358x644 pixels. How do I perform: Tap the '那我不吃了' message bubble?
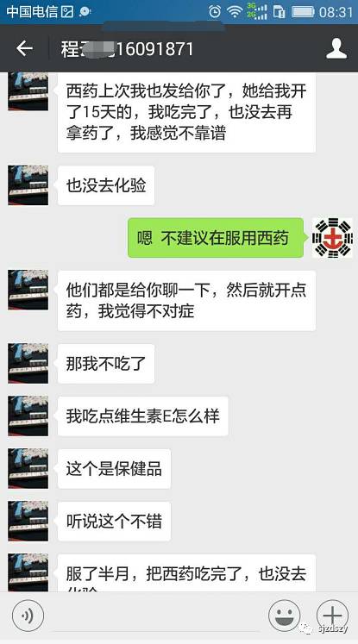[x=106, y=364]
